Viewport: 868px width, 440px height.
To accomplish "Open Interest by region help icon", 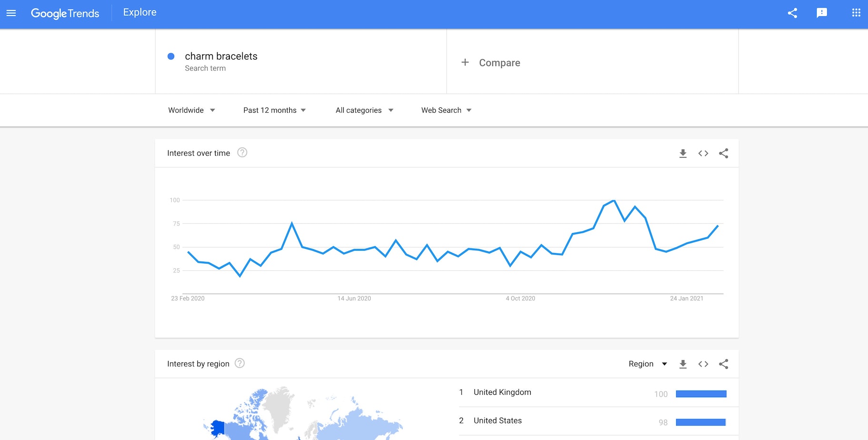I will pyautogui.click(x=240, y=363).
